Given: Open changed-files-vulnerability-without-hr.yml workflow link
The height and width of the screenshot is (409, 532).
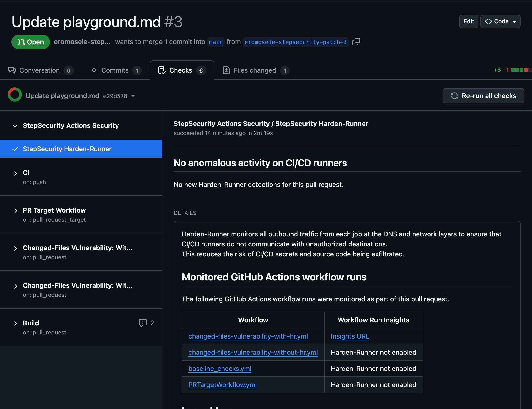Looking at the screenshot, I should pos(253,352).
